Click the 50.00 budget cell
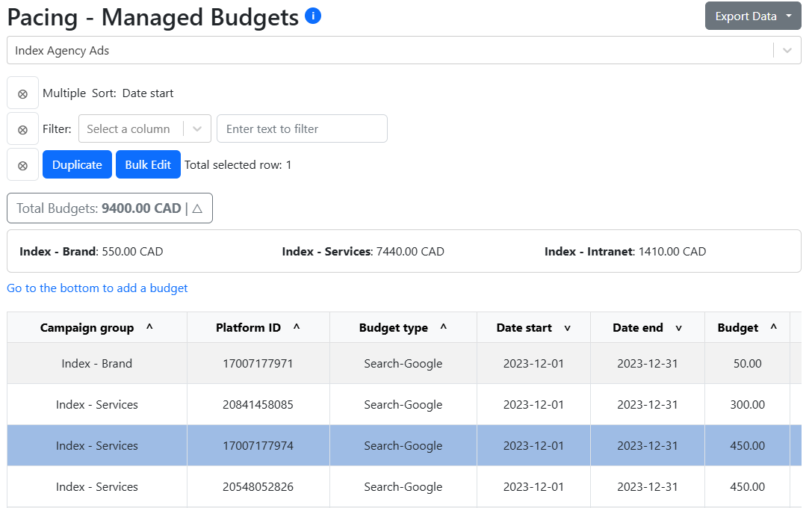Image resolution: width=812 pixels, height=508 pixels. click(x=747, y=364)
